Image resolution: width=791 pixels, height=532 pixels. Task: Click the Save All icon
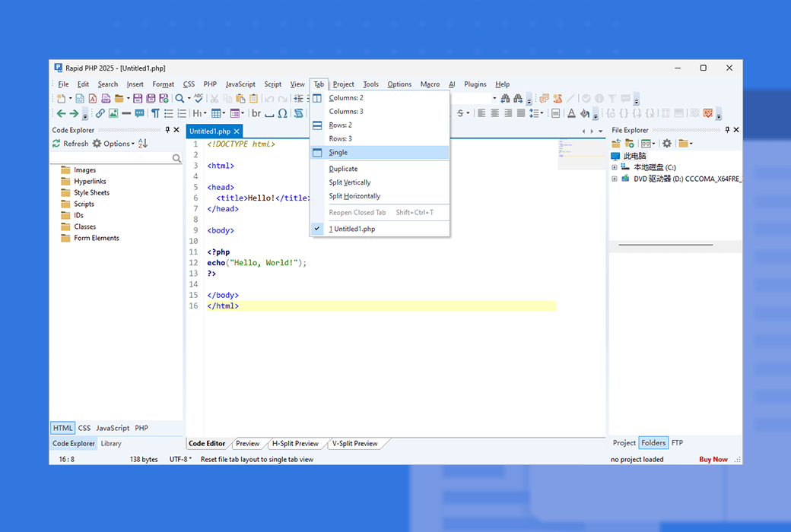click(151, 98)
